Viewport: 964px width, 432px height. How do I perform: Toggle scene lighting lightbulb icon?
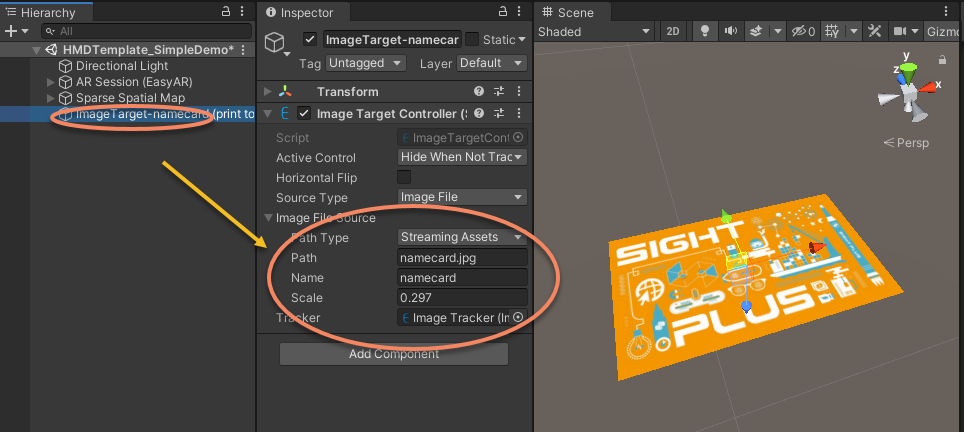705,31
